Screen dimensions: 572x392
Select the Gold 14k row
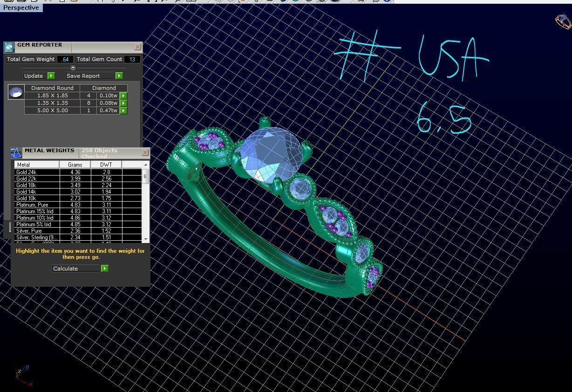tap(78, 192)
